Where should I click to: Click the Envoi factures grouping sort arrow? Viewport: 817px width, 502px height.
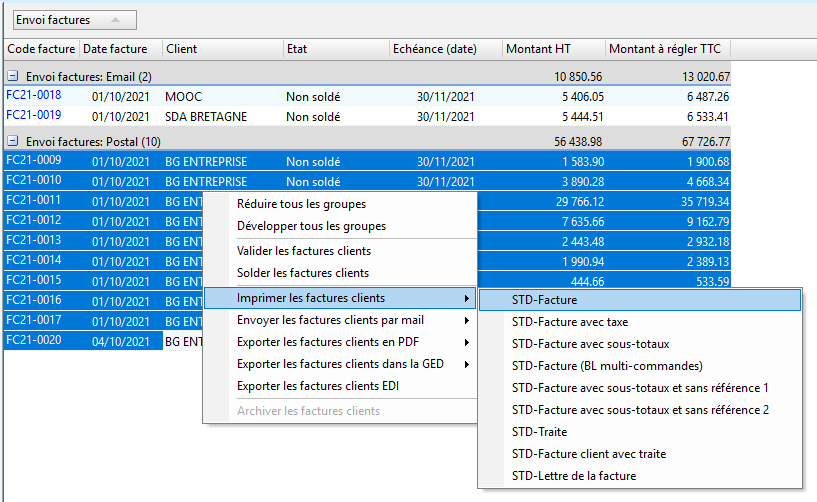(118, 20)
